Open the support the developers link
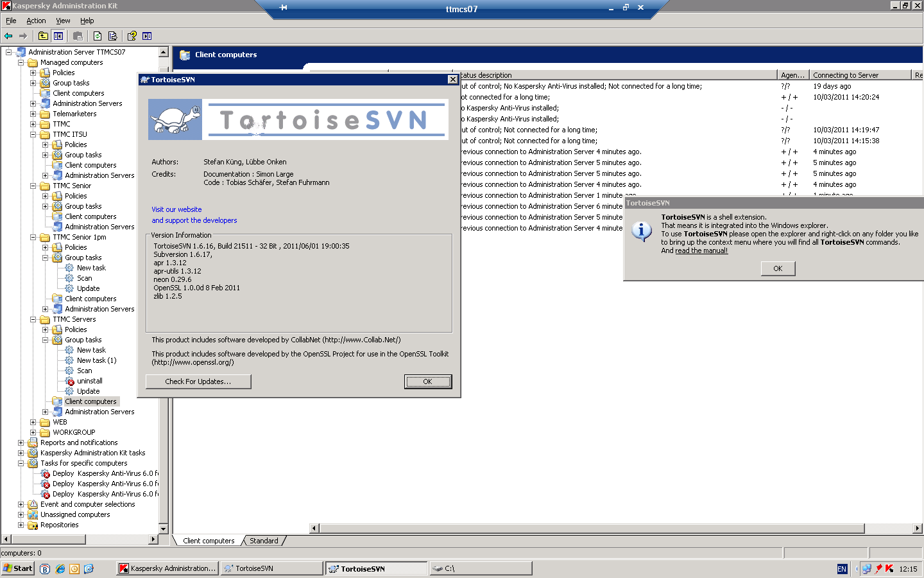 [194, 220]
